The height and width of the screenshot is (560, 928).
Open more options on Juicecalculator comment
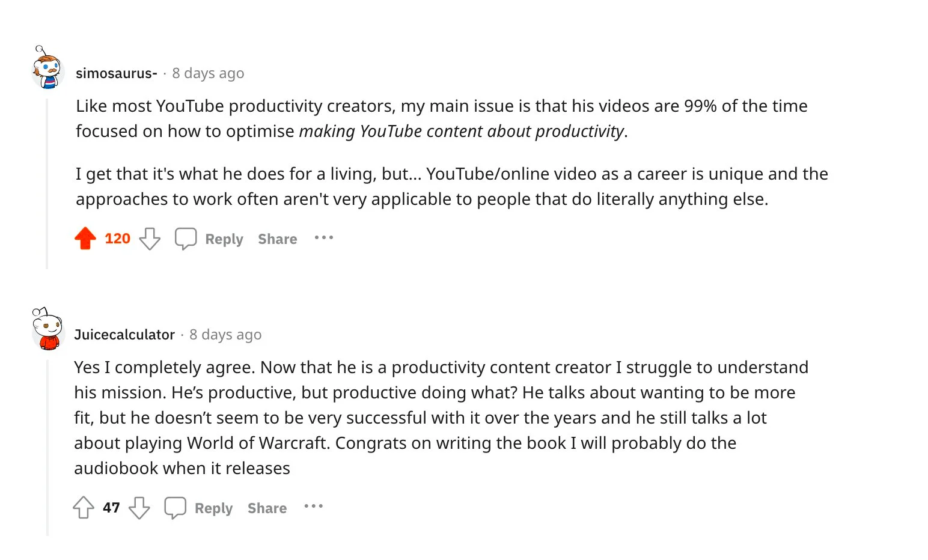tap(313, 507)
